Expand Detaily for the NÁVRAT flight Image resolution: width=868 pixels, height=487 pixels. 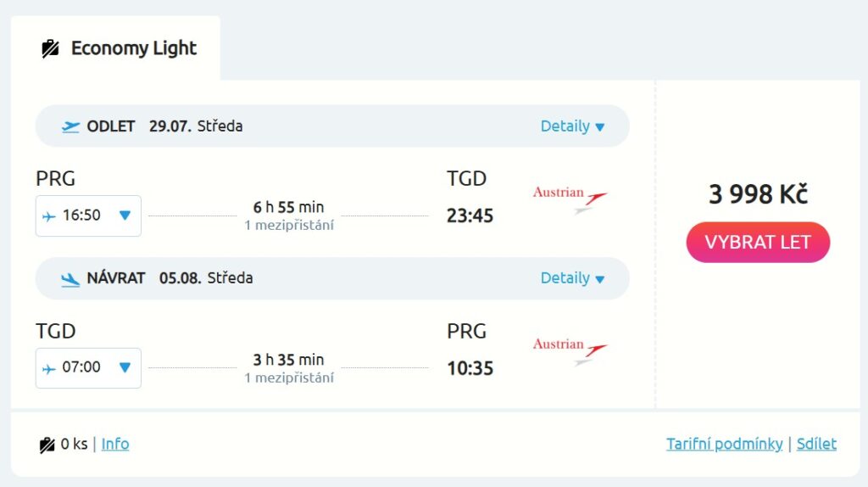572,278
